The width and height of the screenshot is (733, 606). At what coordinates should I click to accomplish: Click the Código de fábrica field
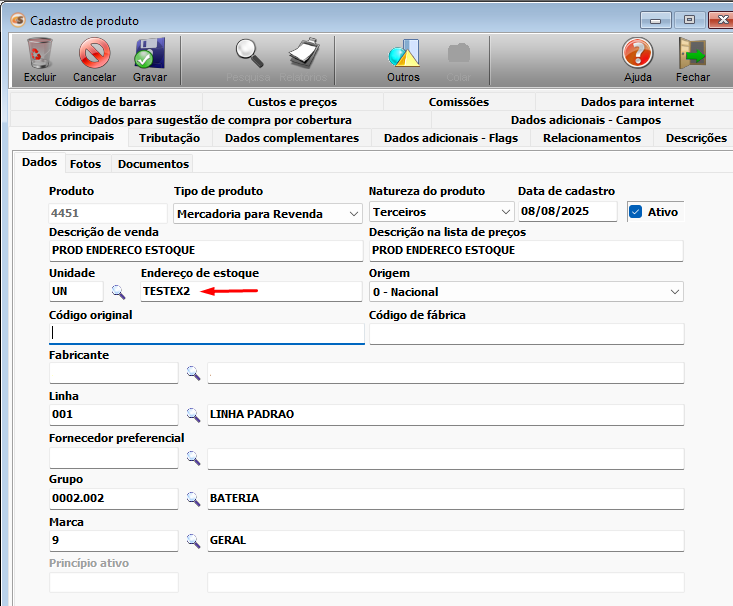click(x=526, y=334)
